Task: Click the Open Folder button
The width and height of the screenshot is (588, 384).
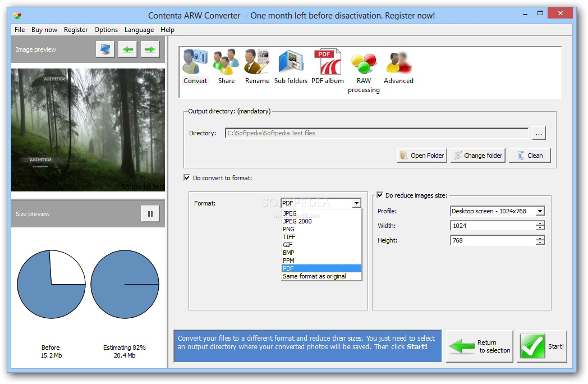Action: [x=422, y=156]
